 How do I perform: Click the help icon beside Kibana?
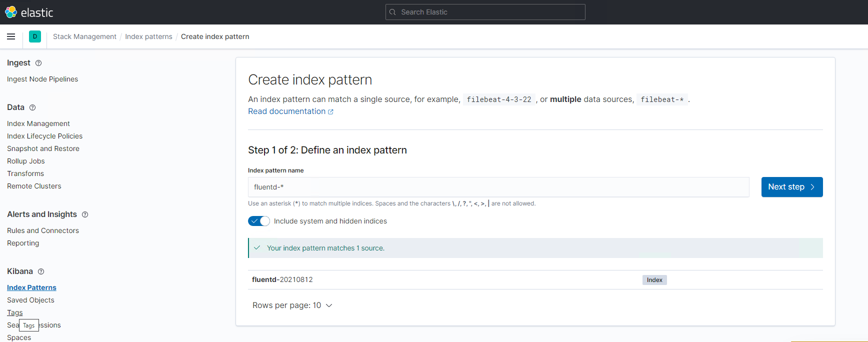click(41, 271)
